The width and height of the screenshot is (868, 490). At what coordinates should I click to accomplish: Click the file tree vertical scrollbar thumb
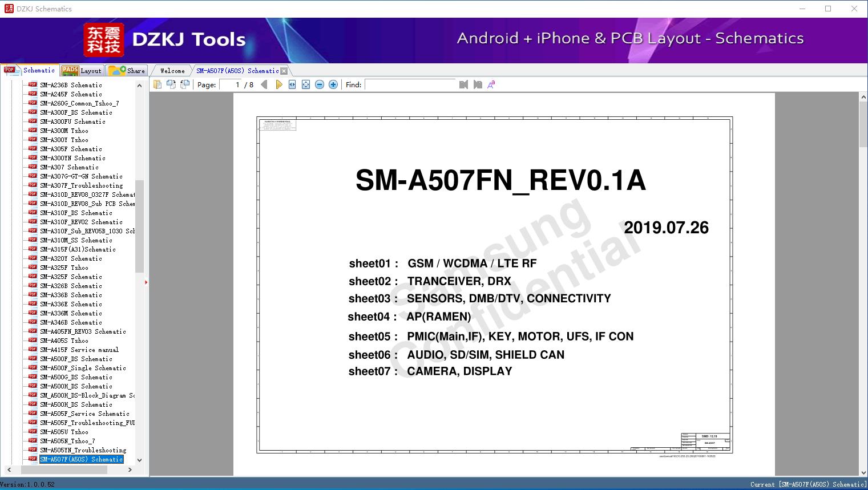point(139,226)
